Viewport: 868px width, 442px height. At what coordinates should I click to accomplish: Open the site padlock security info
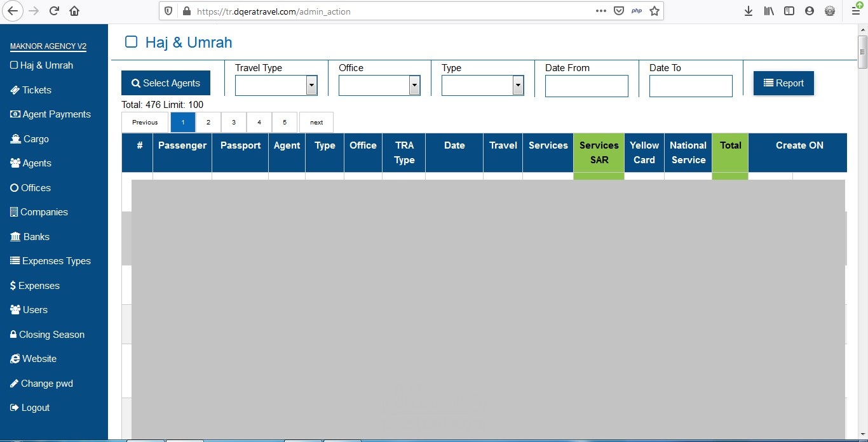pos(186,11)
